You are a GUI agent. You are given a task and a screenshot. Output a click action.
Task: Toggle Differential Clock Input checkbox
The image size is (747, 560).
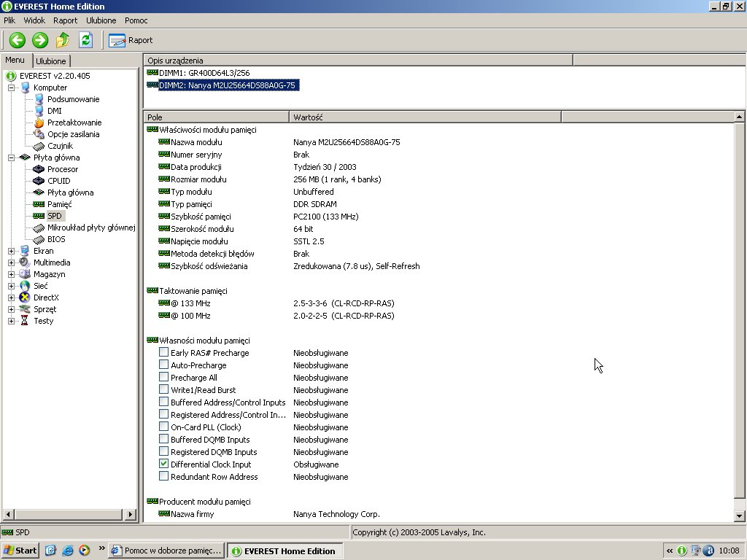click(x=163, y=464)
